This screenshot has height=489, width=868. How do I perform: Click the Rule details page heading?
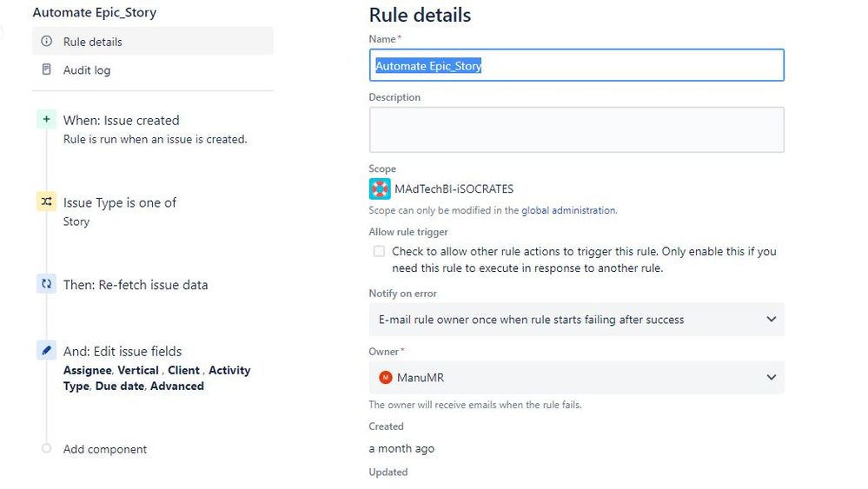pos(420,15)
